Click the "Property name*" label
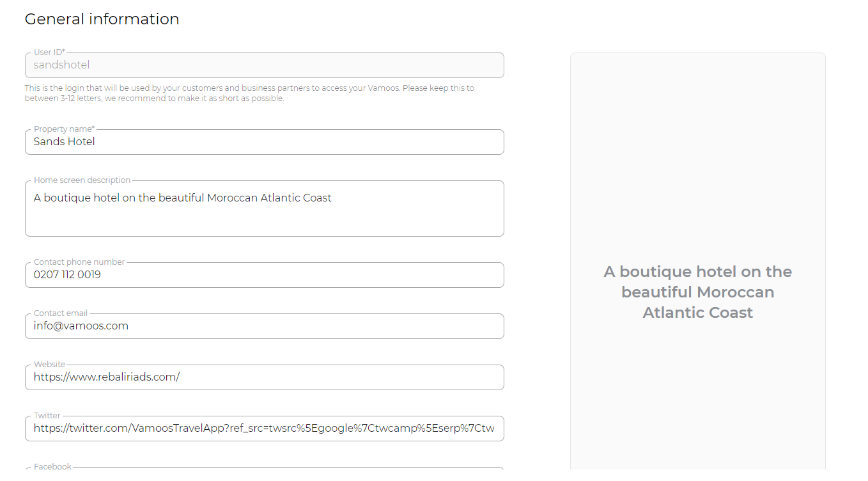The width and height of the screenshot is (868, 481). [64, 129]
